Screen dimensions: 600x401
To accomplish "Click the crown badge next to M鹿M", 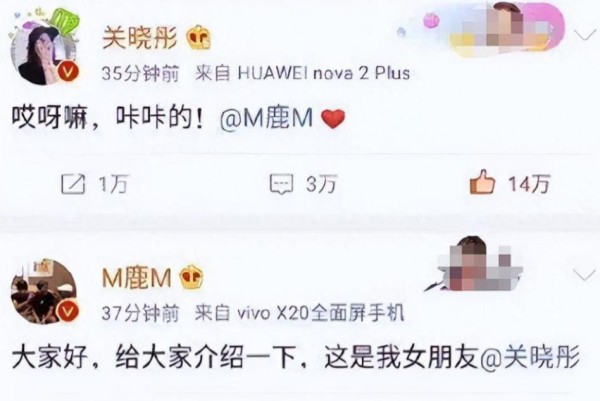I will [x=191, y=277].
